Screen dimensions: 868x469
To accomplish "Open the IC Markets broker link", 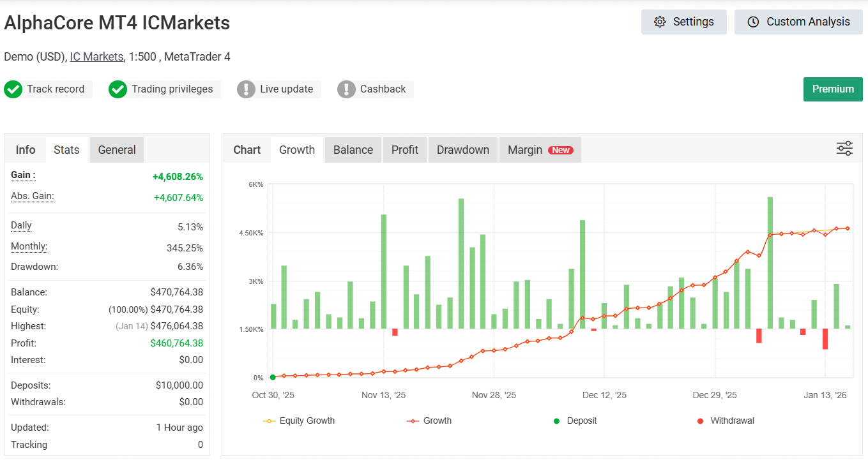I will tap(96, 57).
